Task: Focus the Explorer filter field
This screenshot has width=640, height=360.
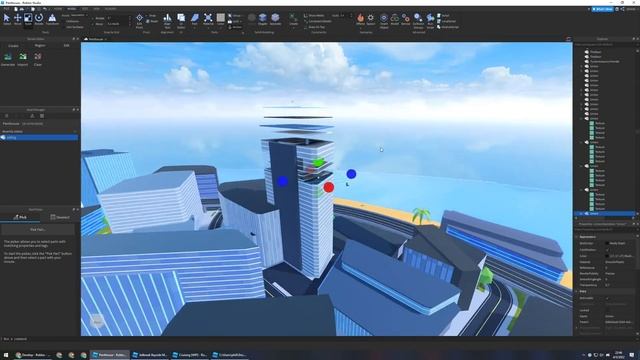Action: pyautogui.click(x=605, y=45)
